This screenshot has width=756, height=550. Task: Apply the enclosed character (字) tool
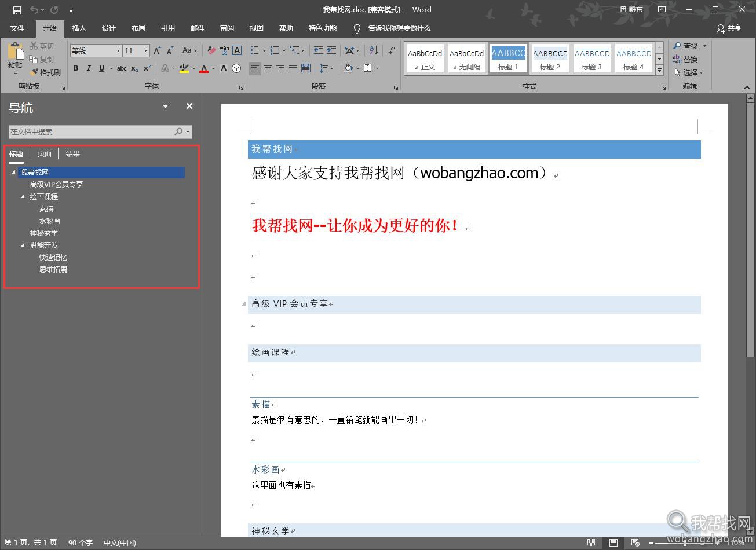(x=236, y=68)
